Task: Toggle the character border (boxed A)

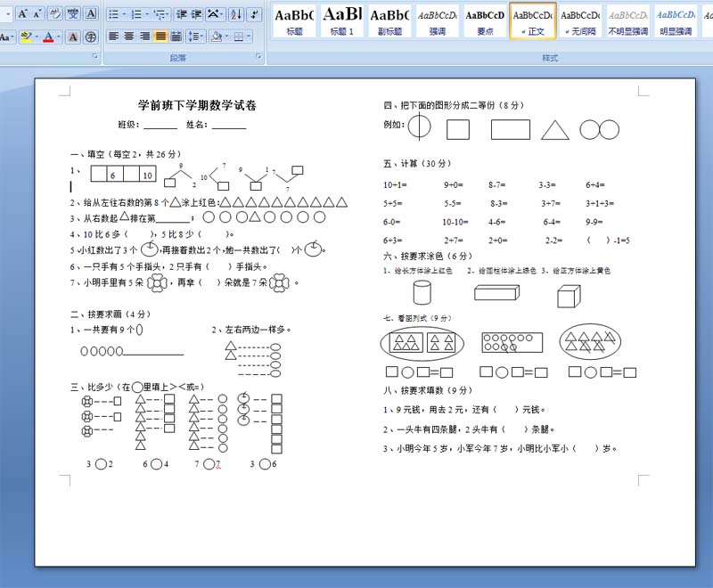Action: (92, 14)
